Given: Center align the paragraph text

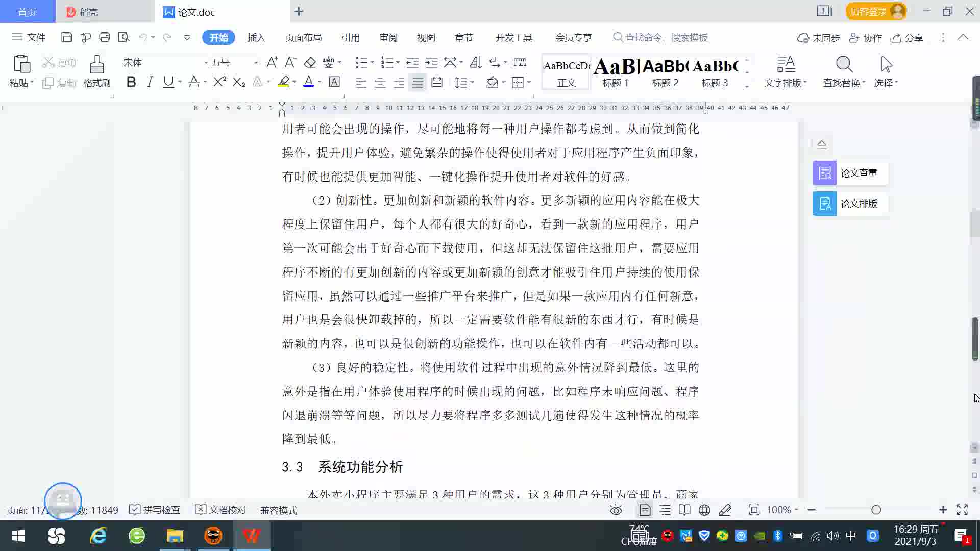Looking at the screenshot, I should click(x=380, y=83).
